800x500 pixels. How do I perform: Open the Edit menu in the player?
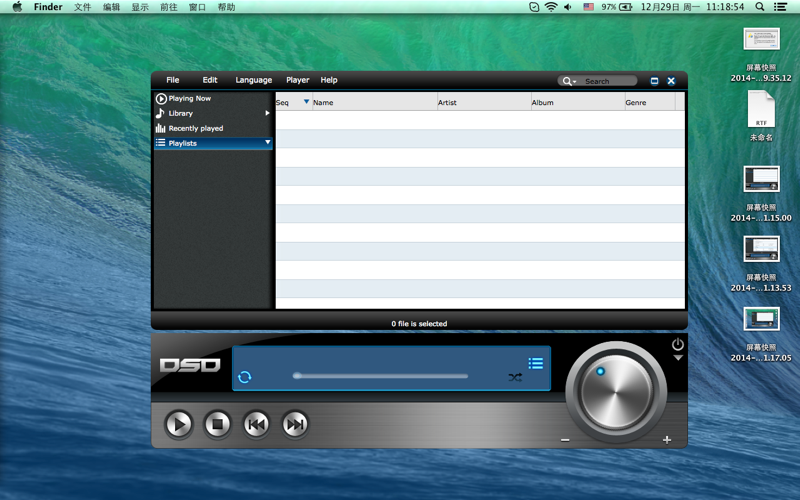210,80
